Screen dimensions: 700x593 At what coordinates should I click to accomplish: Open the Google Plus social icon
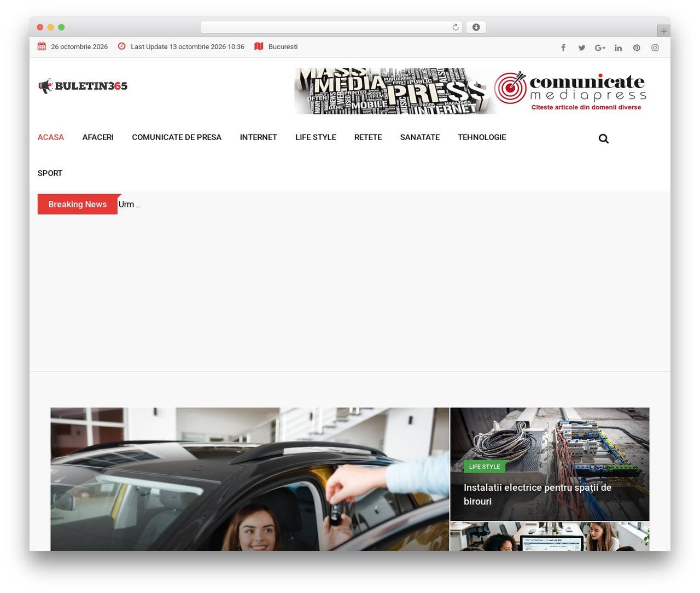point(600,48)
